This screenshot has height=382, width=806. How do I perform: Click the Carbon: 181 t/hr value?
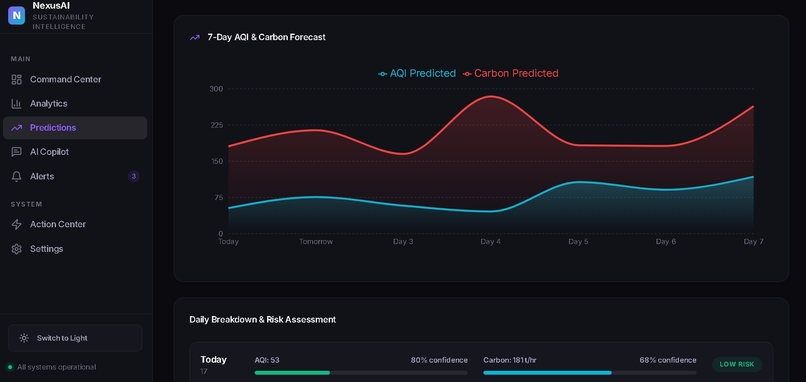(x=510, y=360)
